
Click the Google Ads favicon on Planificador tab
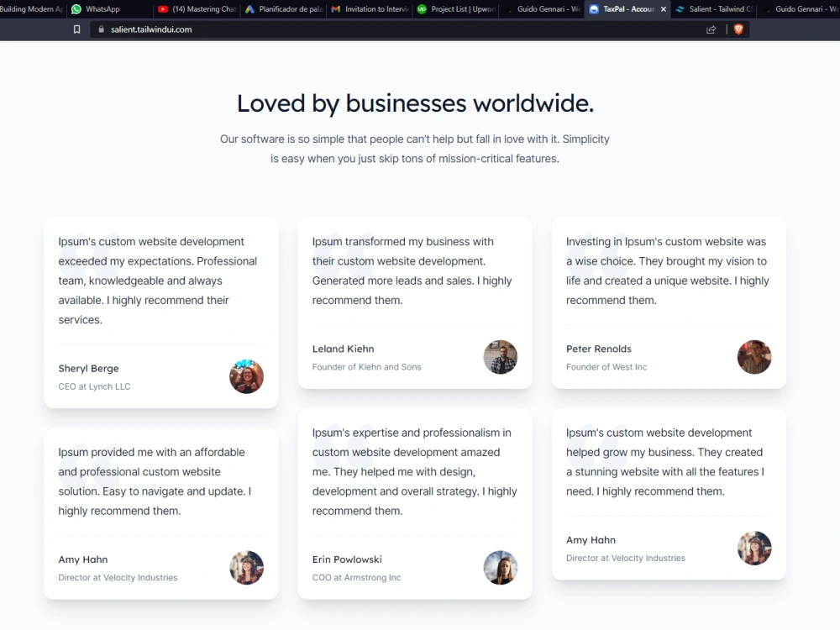click(249, 9)
